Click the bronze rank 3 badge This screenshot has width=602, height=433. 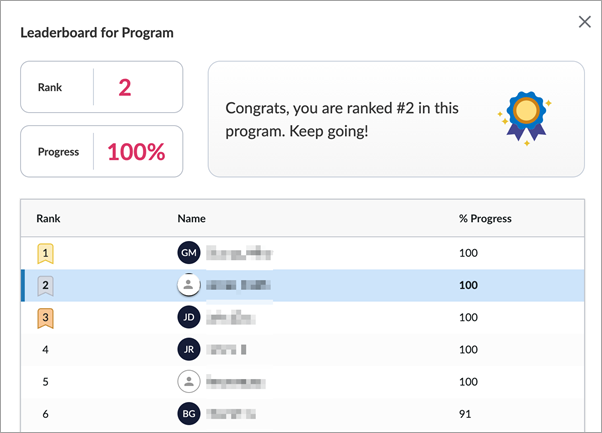pyautogui.click(x=46, y=318)
